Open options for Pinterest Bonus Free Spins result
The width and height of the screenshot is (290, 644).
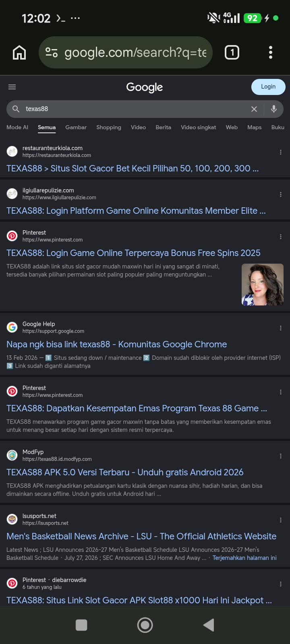coord(281,237)
